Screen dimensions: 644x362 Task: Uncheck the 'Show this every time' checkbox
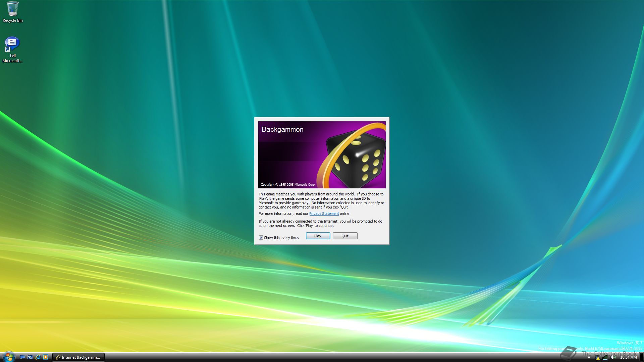point(261,238)
